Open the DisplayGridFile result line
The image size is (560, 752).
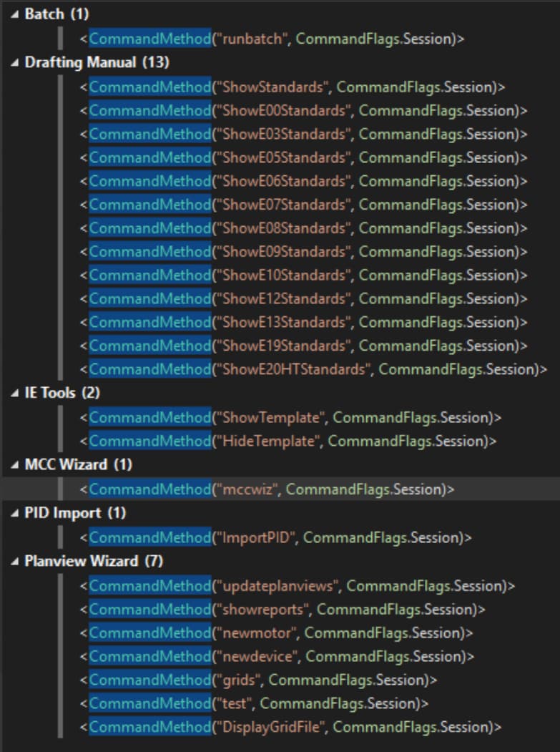tap(290, 727)
